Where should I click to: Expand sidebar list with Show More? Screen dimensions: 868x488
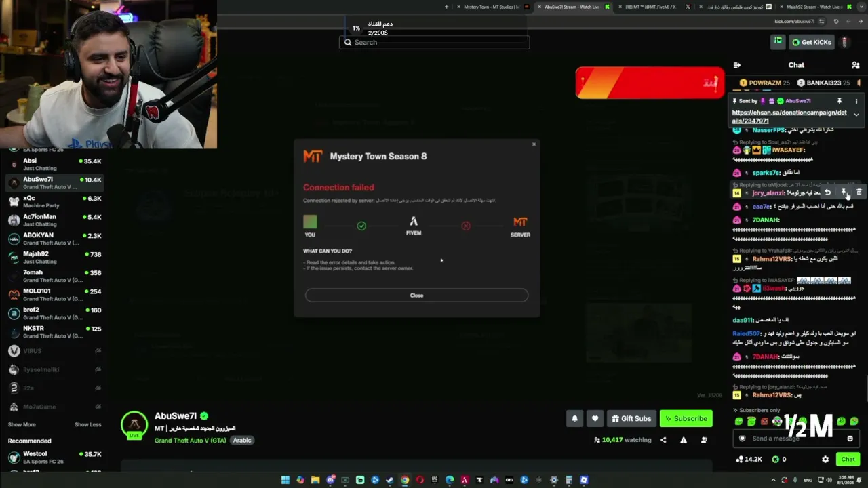tap(22, 425)
